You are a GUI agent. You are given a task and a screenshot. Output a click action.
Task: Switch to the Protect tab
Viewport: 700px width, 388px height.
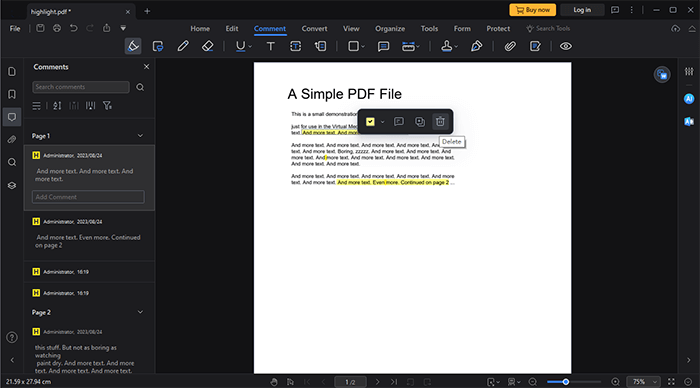498,29
